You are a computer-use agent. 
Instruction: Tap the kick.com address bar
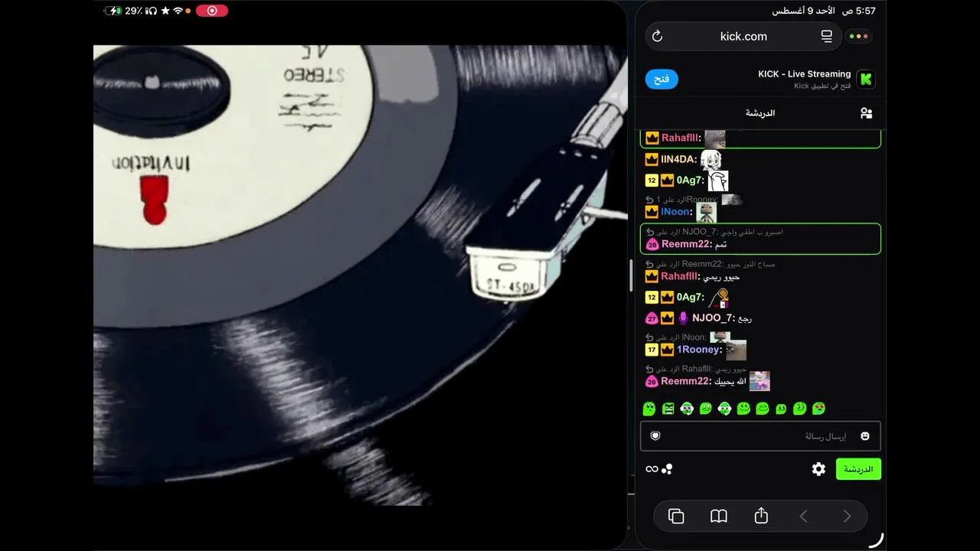tap(743, 36)
